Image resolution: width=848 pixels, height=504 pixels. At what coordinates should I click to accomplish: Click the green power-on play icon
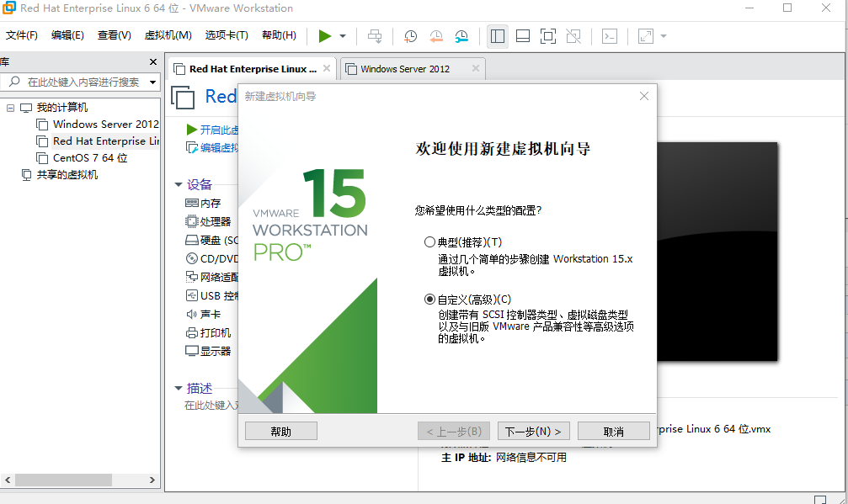point(324,36)
